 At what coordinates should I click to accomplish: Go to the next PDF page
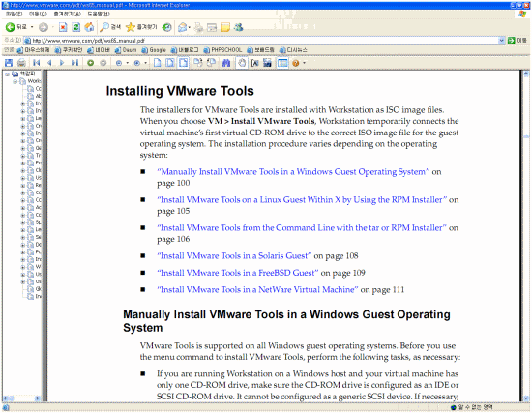[62, 63]
